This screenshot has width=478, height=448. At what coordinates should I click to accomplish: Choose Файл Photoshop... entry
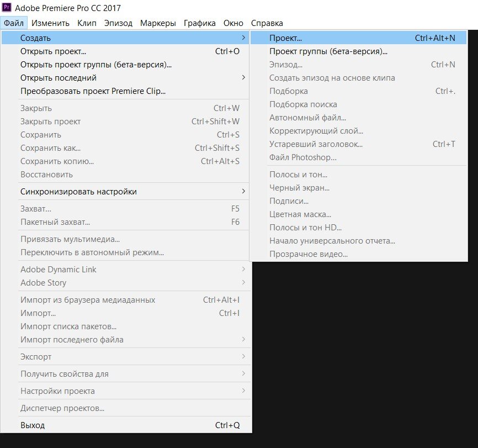(x=359, y=157)
